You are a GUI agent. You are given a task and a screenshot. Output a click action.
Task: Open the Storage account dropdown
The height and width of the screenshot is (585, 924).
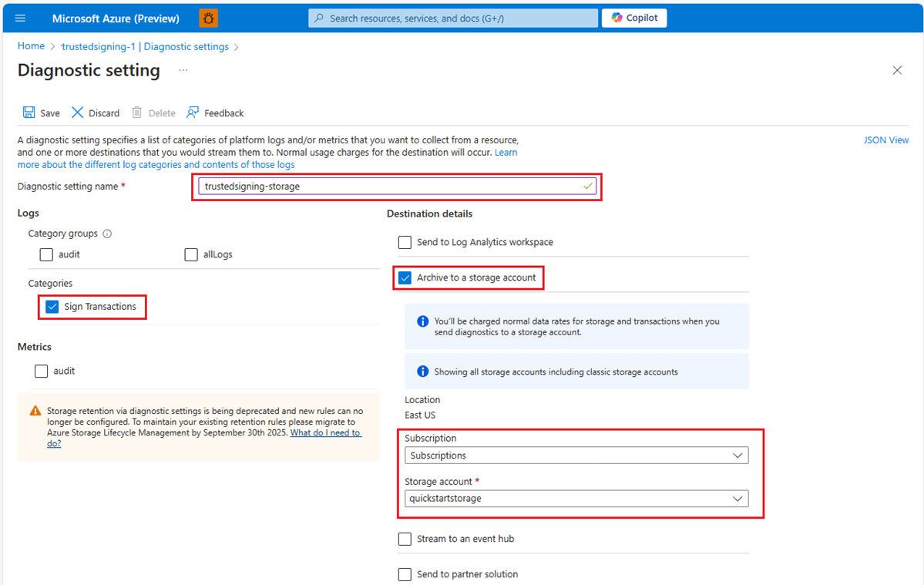pos(576,499)
